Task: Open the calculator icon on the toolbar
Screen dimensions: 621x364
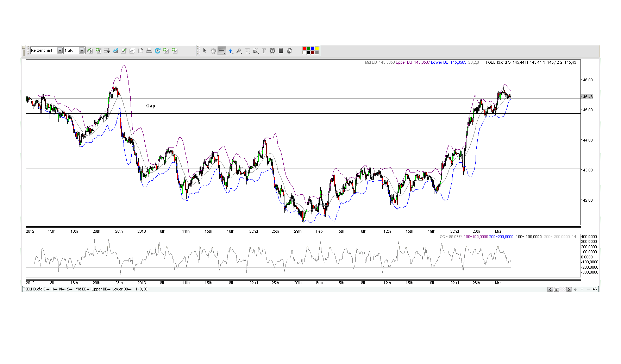Action: pos(281,51)
